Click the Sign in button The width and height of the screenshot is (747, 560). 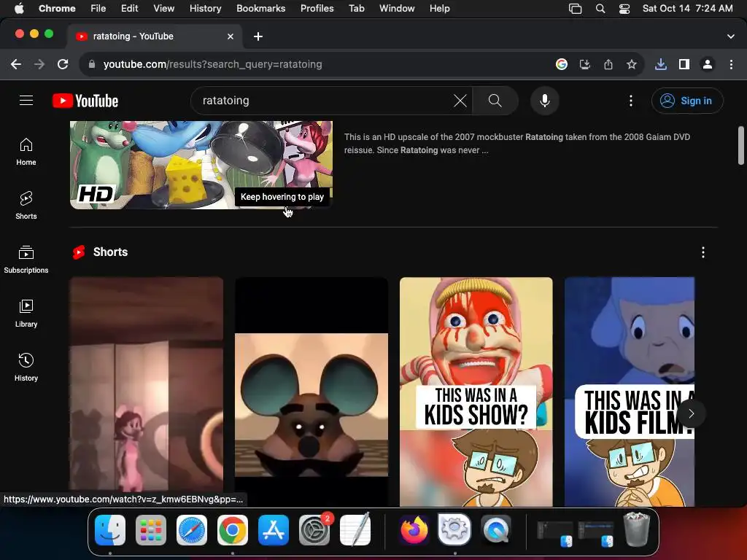687,101
